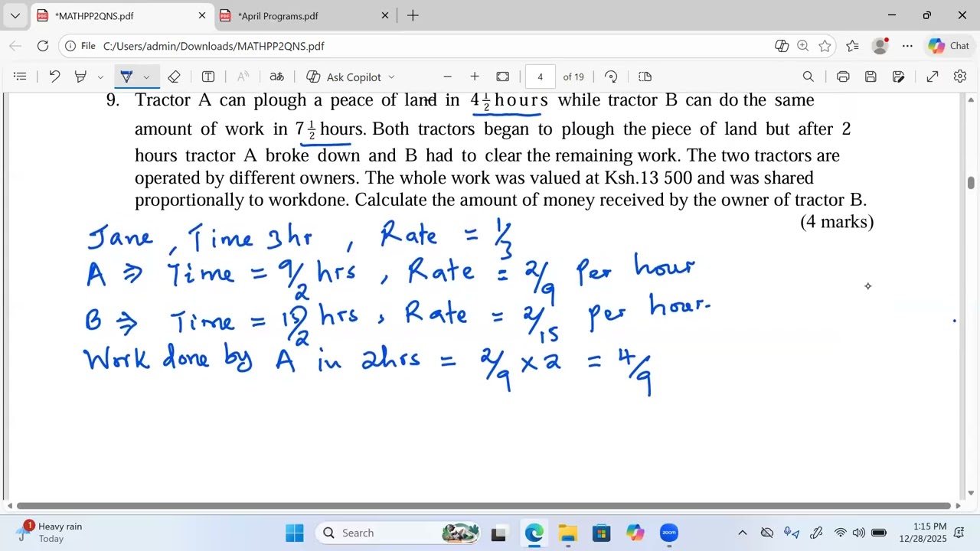Undo the last ink stroke
This screenshot has height=551, width=980.
coord(54,77)
